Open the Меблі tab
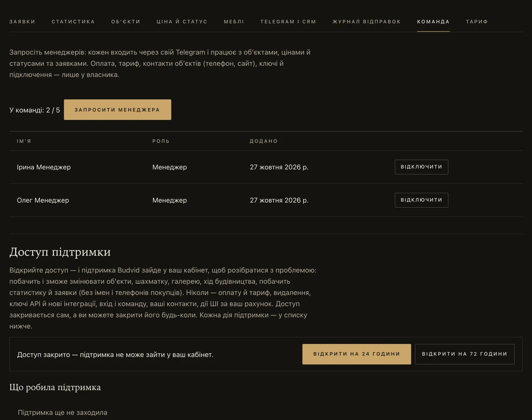The height and width of the screenshot is (420, 532). (234, 22)
